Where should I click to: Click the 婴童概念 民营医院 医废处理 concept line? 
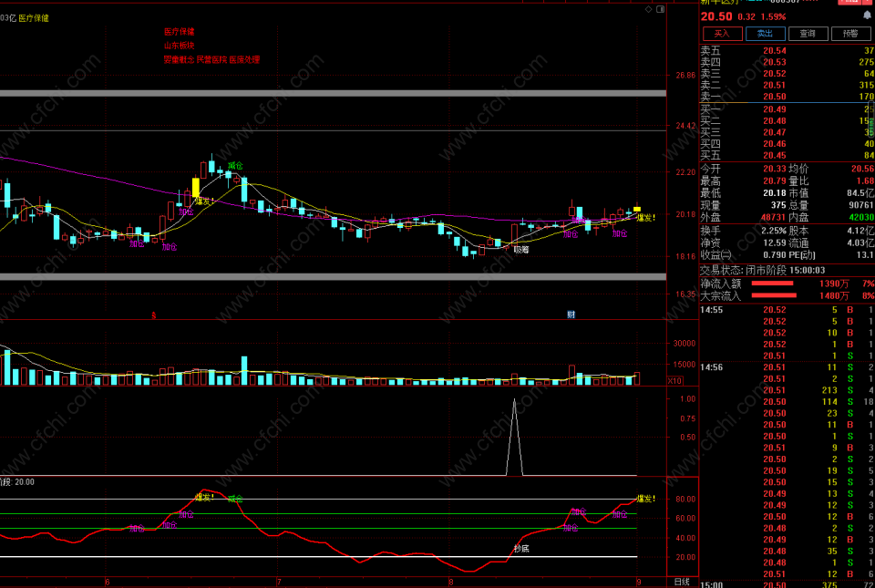[211, 59]
